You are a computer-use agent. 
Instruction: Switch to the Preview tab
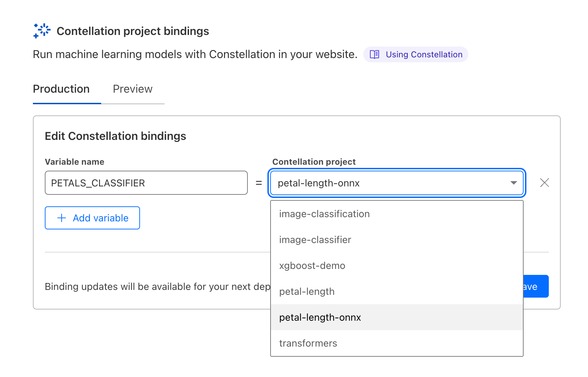pyautogui.click(x=132, y=89)
